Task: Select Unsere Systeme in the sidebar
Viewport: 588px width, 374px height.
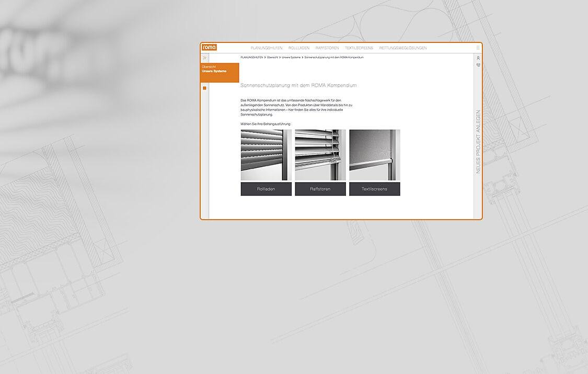Action: [x=214, y=71]
